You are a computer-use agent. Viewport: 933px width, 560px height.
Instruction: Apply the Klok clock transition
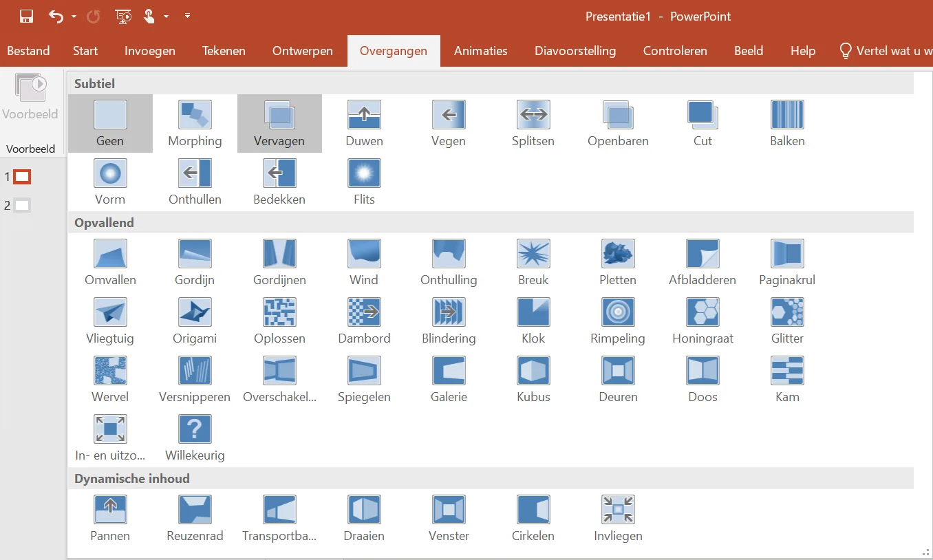[533, 321]
